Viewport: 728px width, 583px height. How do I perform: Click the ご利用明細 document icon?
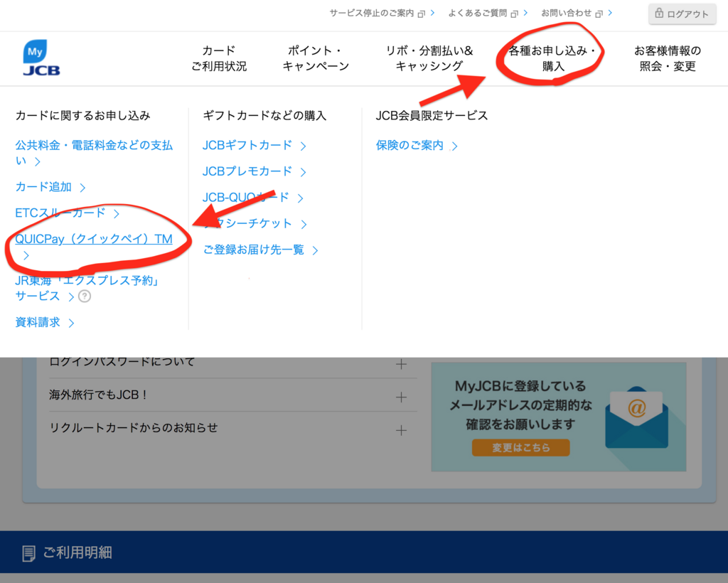pos(28,553)
